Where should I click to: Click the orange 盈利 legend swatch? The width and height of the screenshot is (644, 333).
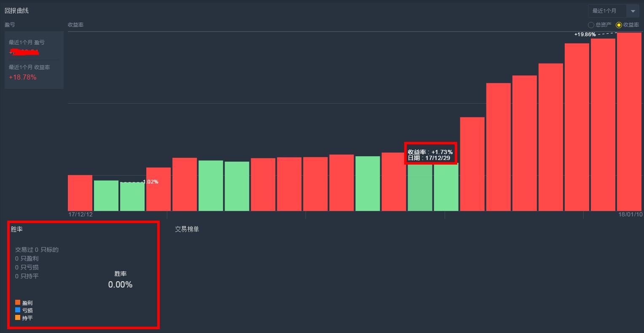(x=18, y=302)
